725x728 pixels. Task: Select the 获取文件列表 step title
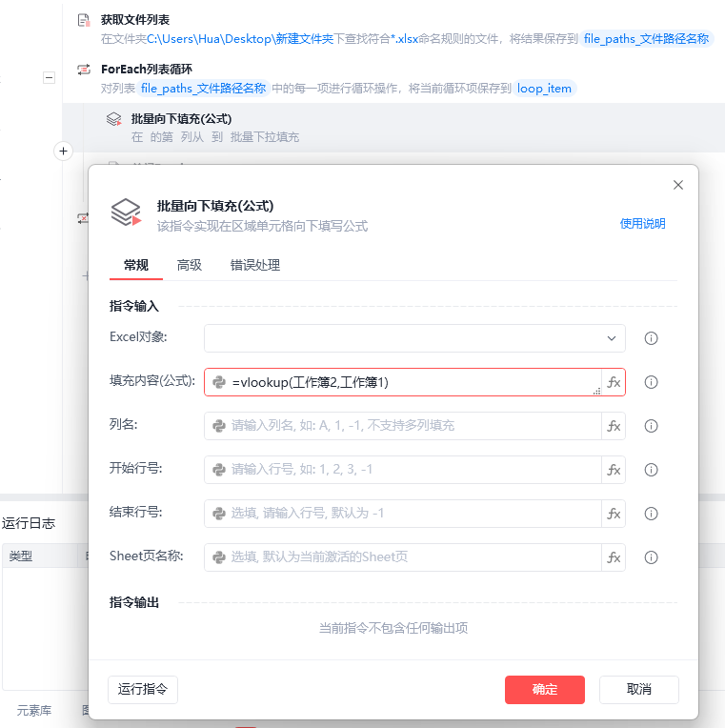coord(135,19)
